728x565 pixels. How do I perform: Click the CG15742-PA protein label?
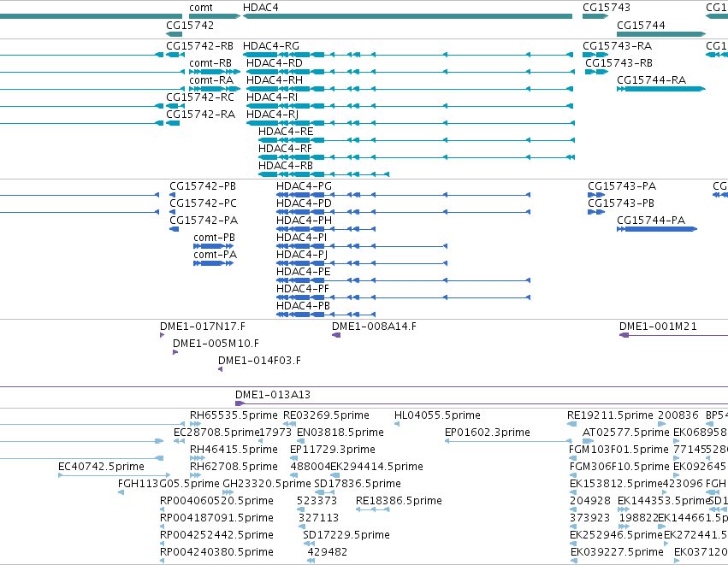[204, 221]
